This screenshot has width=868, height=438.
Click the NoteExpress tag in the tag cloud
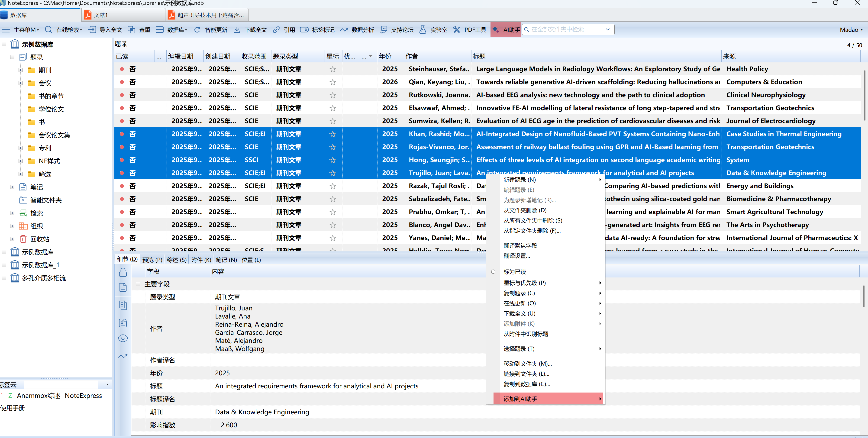click(x=83, y=396)
